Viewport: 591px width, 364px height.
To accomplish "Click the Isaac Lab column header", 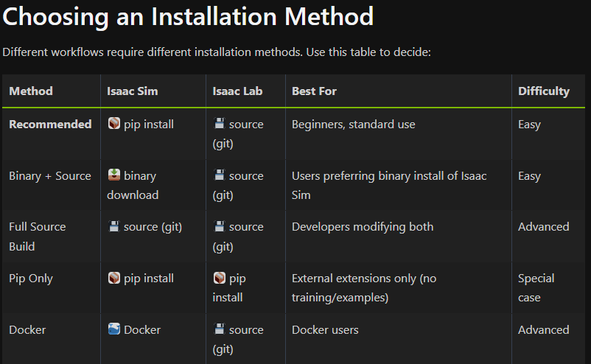I will [x=237, y=91].
